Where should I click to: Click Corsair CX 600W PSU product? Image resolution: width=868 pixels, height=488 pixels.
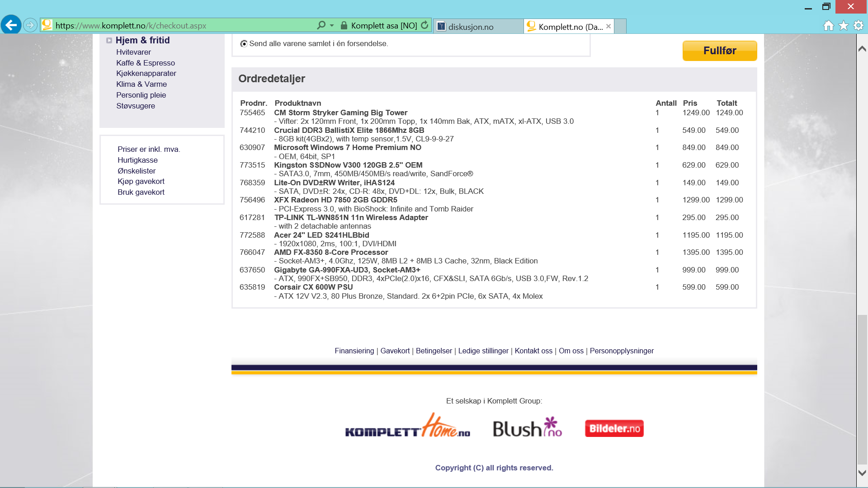[313, 287]
